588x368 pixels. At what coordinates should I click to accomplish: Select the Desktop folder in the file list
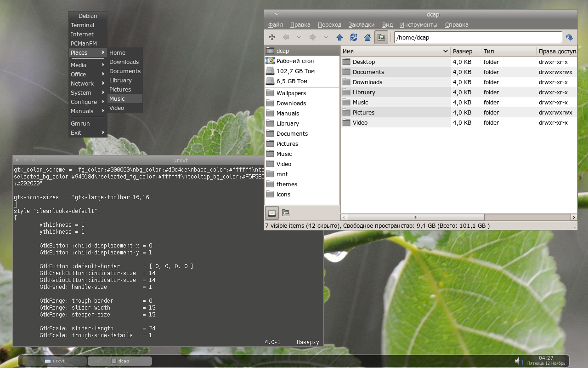click(x=364, y=62)
